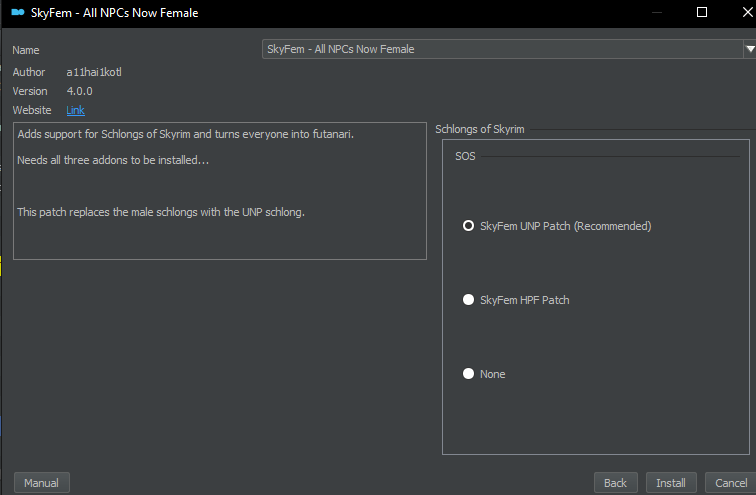
Task: Select SkyFem UNP Patch (Recommended) option
Action: 557,226
